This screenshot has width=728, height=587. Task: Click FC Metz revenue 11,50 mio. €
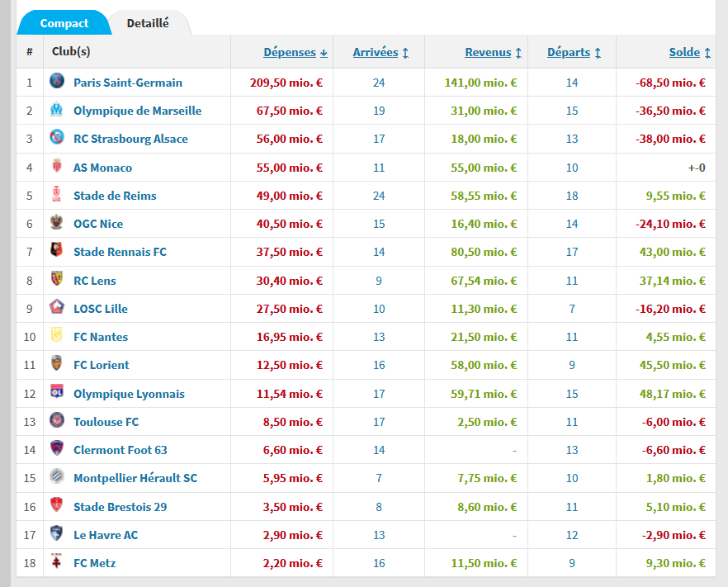484,563
